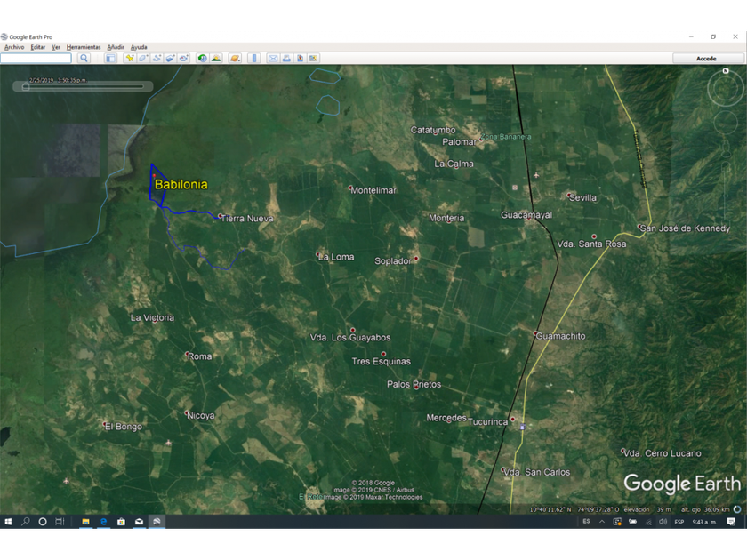
Task: Expand the Ayuda menu
Action: (x=139, y=47)
